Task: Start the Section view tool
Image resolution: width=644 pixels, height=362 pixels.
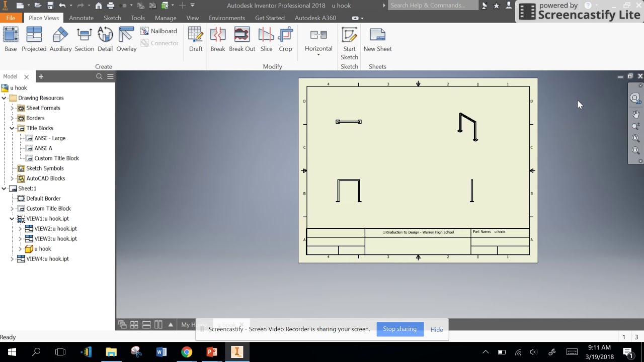Action: [x=84, y=40]
